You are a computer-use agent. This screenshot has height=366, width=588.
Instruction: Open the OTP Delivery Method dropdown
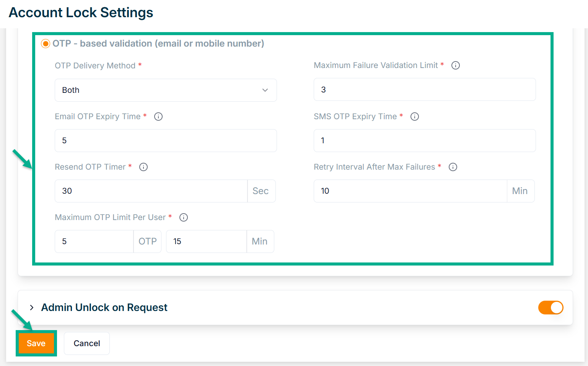(x=165, y=90)
